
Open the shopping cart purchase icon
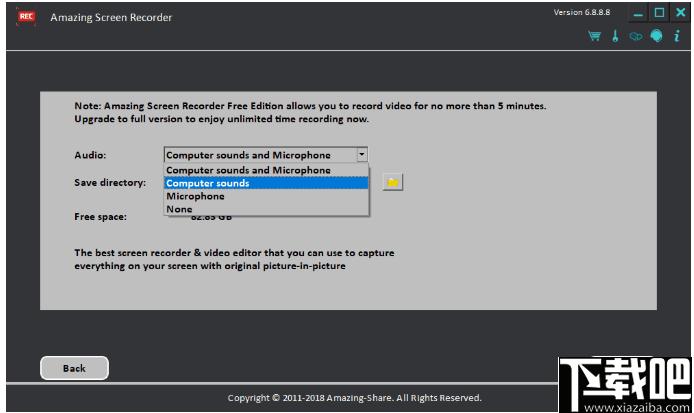[x=594, y=36]
